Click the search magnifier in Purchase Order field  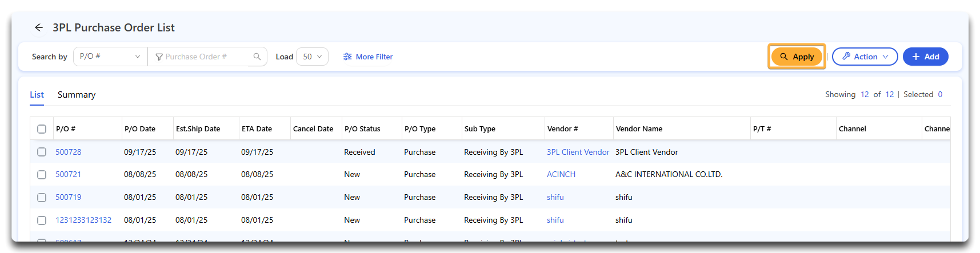tap(257, 57)
